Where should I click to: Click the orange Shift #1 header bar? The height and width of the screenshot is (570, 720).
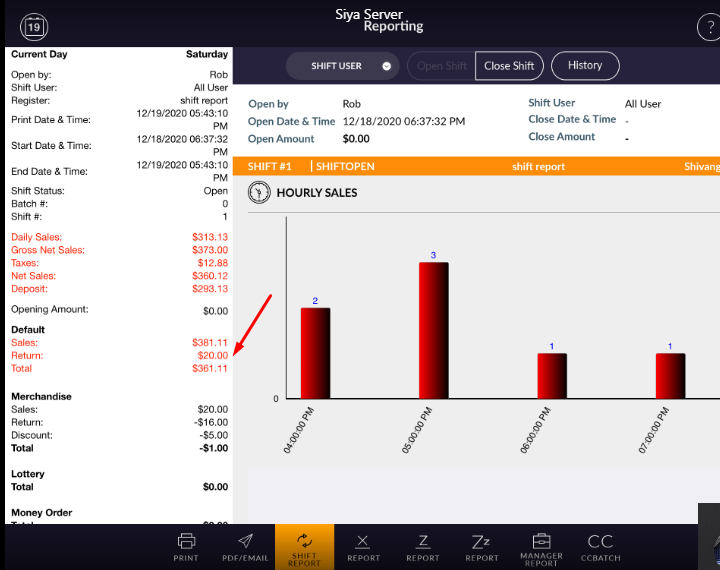(x=482, y=166)
